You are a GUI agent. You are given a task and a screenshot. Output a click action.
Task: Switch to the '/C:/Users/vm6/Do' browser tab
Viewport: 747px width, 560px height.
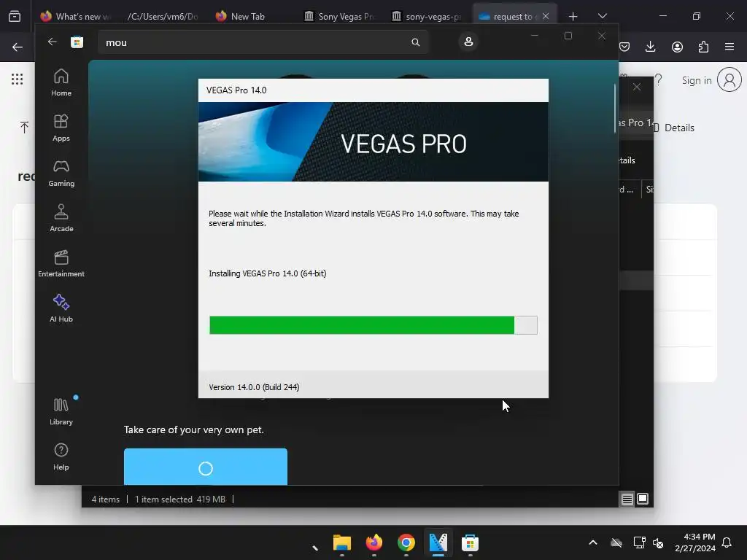coord(162,16)
